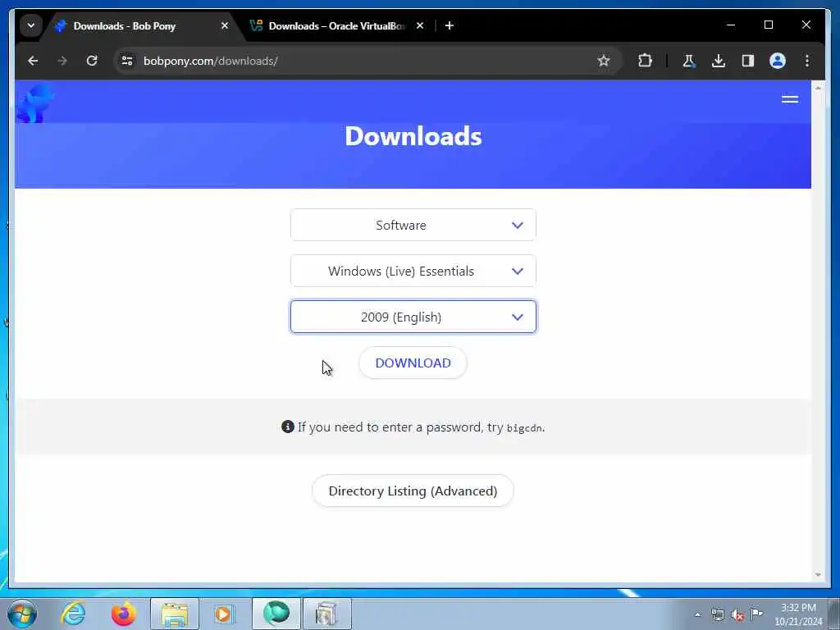This screenshot has width=840, height=630.
Task: Click the browser forward arrow
Action: pyautogui.click(x=62, y=61)
